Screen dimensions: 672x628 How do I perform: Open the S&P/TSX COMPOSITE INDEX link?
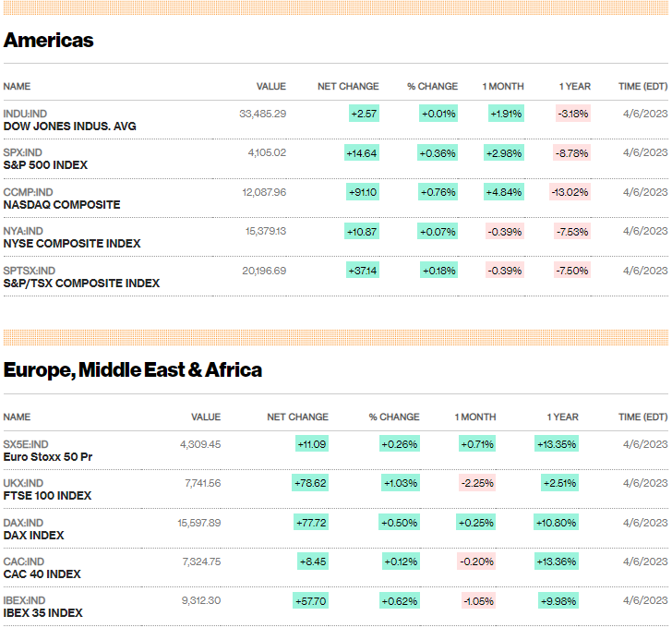[81, 284]
